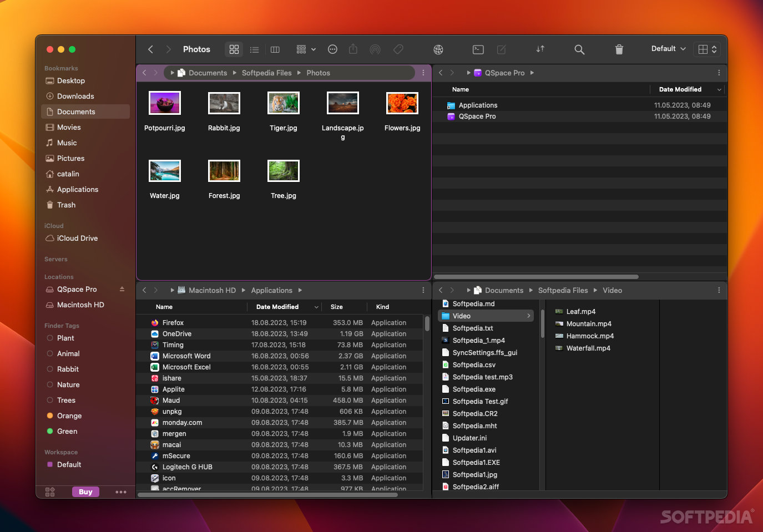Select the Plant Finder tag
The width and height of the screenshot is (763, 532).
pos(85,338)
